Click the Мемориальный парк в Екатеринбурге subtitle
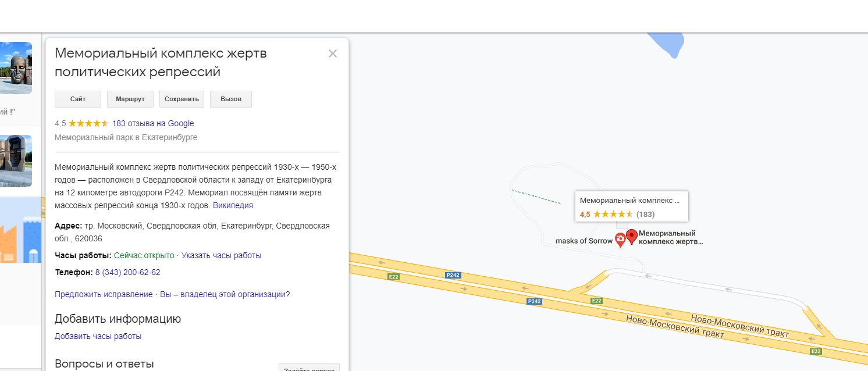 pos(126,137)
